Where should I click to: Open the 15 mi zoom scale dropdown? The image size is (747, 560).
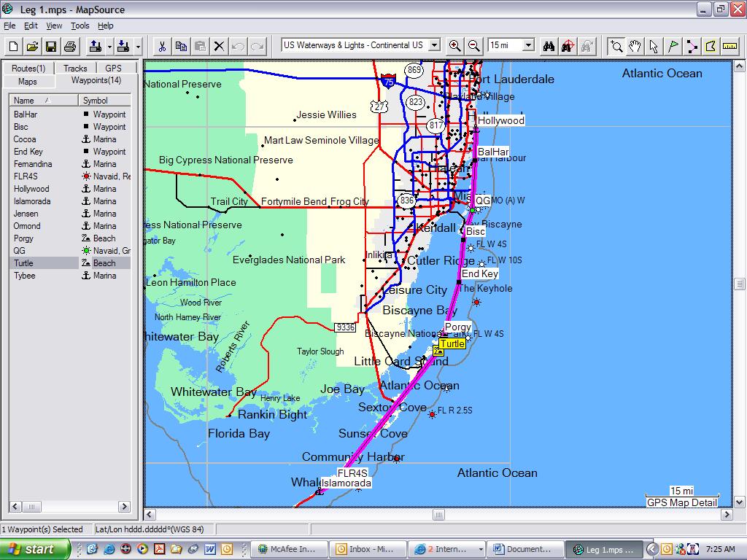[x=528, y=45]
